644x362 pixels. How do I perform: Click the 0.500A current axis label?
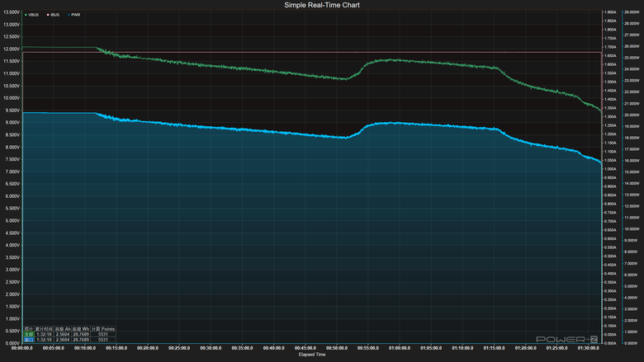[x=610, y=256]
